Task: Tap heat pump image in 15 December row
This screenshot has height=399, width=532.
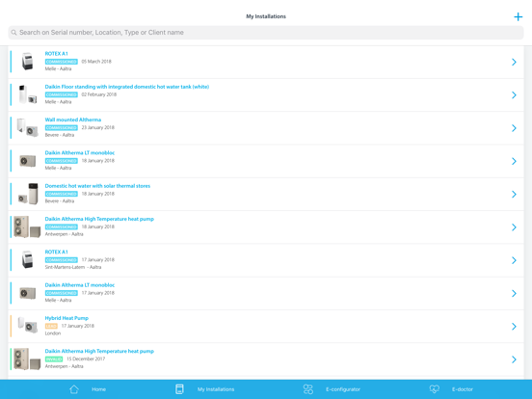Action: [27, 359]
